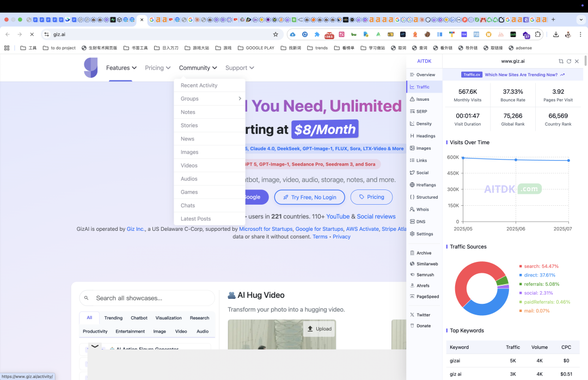Switch to the Visualization showcase tab

168,318
